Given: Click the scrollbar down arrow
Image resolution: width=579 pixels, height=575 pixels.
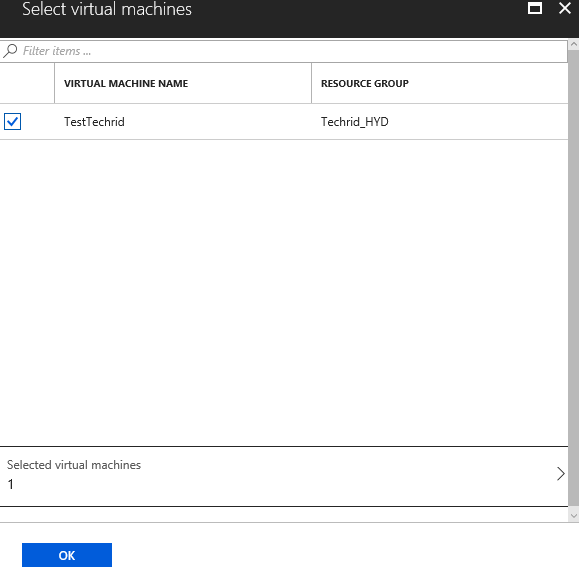Looking at the screenshot, I should [x=573, y=516].
